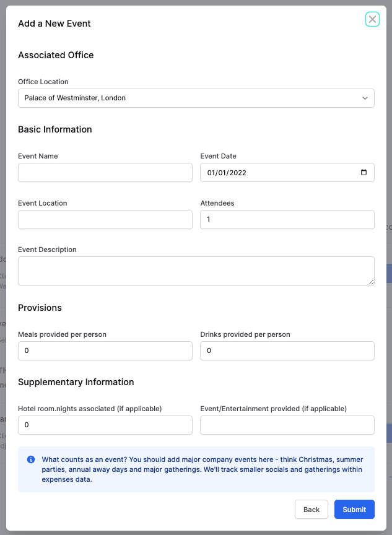Click the 'What counts as an event' notice text
This screenshot has width=392, height=535.
click(x=202, y=469)
